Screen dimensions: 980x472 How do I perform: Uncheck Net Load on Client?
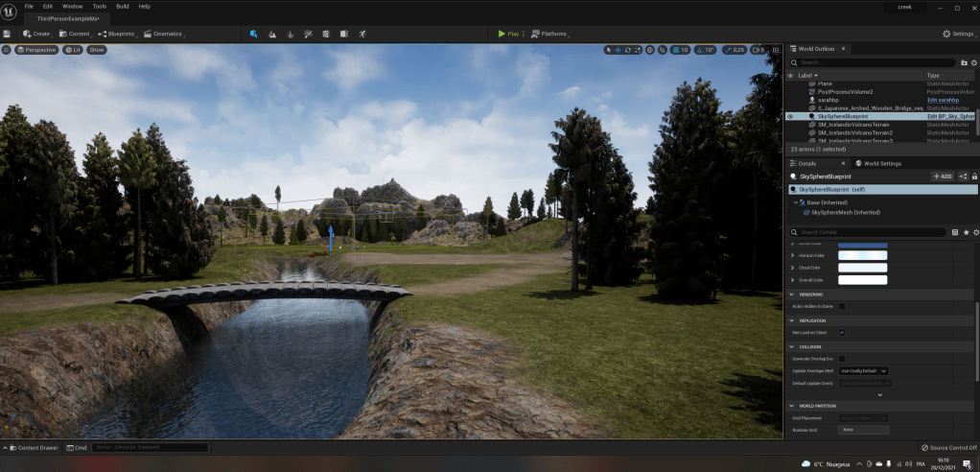(842, 332)
